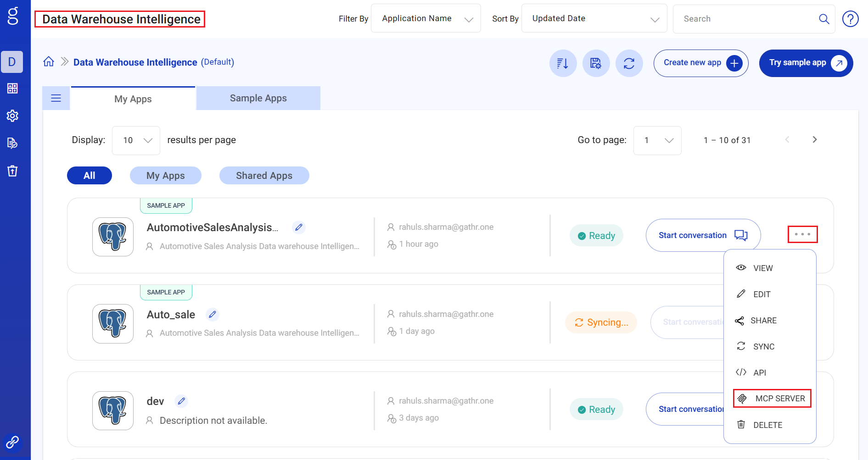
Task: Choose MCP SERVER from the context menu
Action: tap(773, 399)
